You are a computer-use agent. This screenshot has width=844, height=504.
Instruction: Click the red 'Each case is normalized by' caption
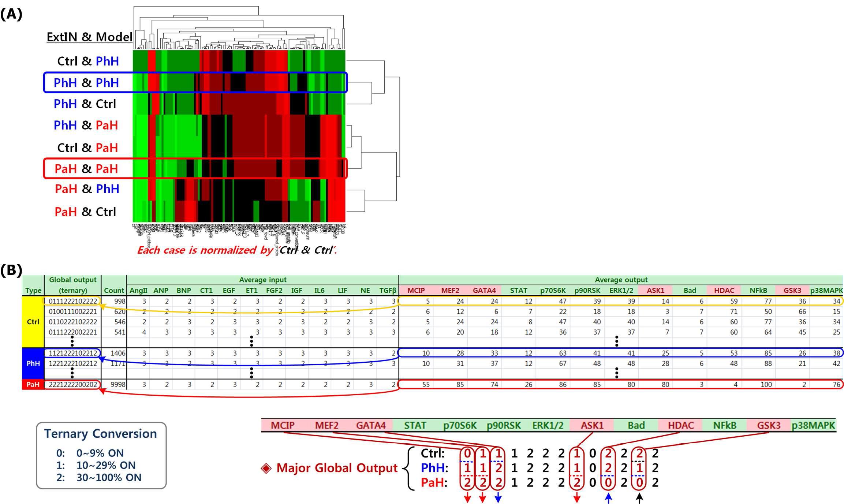pyautogui.click(x=205, y=250)
